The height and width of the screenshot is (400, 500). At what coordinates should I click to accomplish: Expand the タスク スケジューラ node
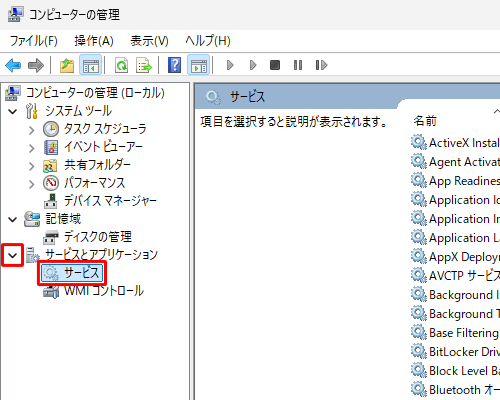coord(31,130)
